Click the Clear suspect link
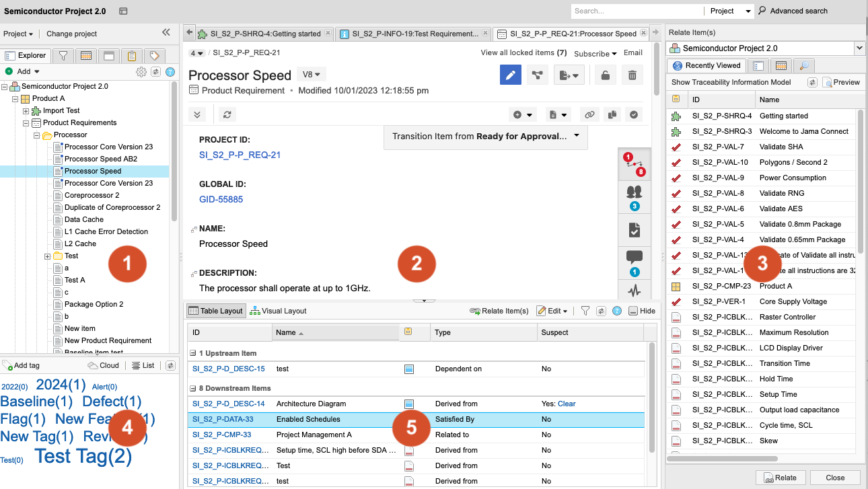 point(567,404)
